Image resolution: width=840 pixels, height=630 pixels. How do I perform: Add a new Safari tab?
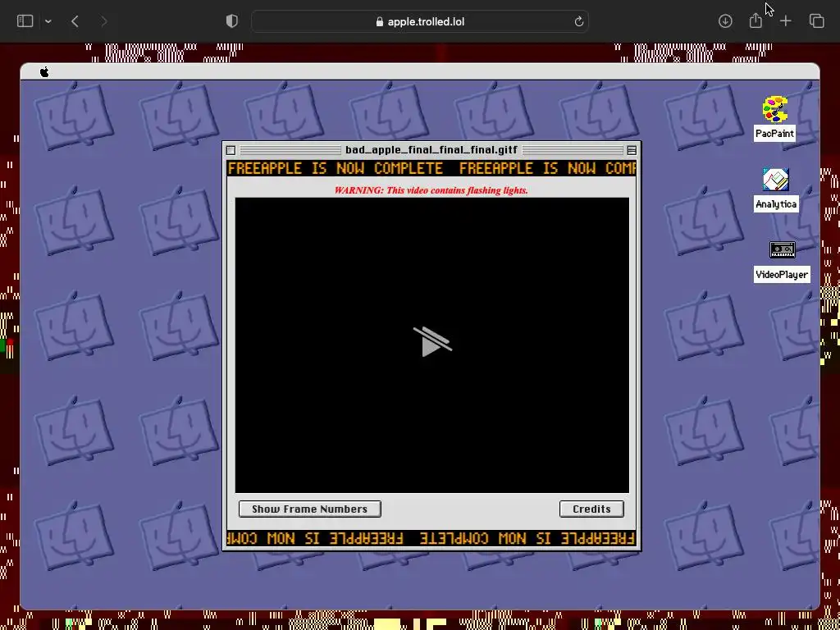point(785,21)
